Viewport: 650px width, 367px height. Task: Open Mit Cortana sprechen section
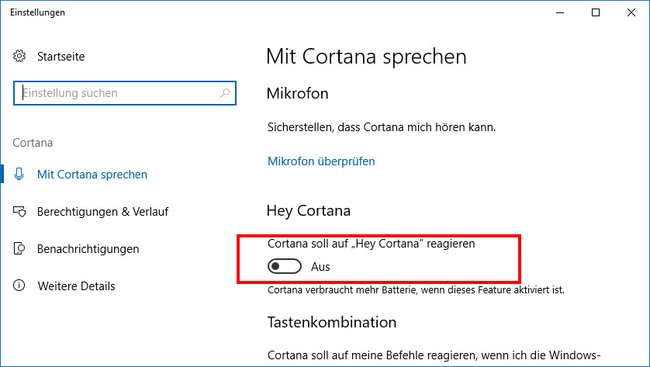point(92,174)
